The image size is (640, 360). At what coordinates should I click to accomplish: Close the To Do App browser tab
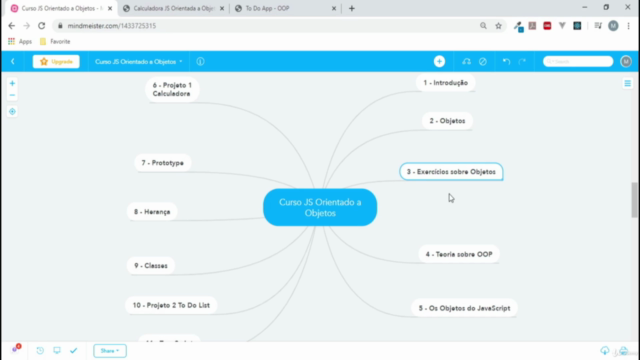point(333,8)
